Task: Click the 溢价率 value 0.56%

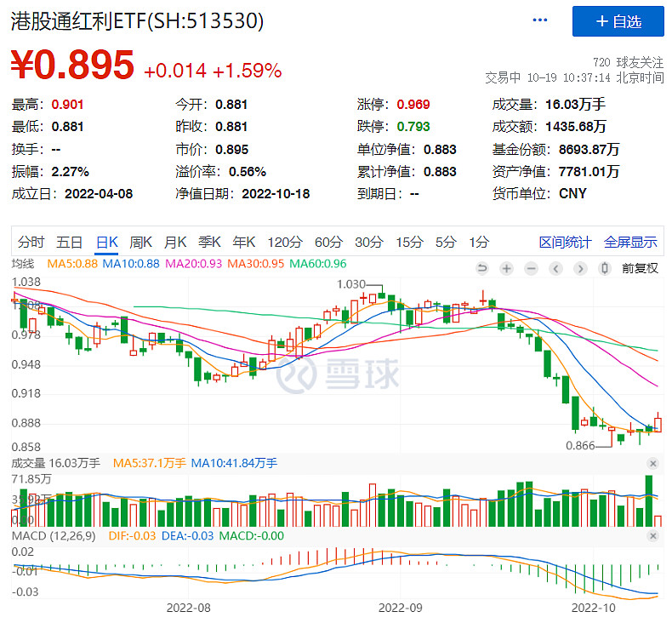Action: pos(248,172)
